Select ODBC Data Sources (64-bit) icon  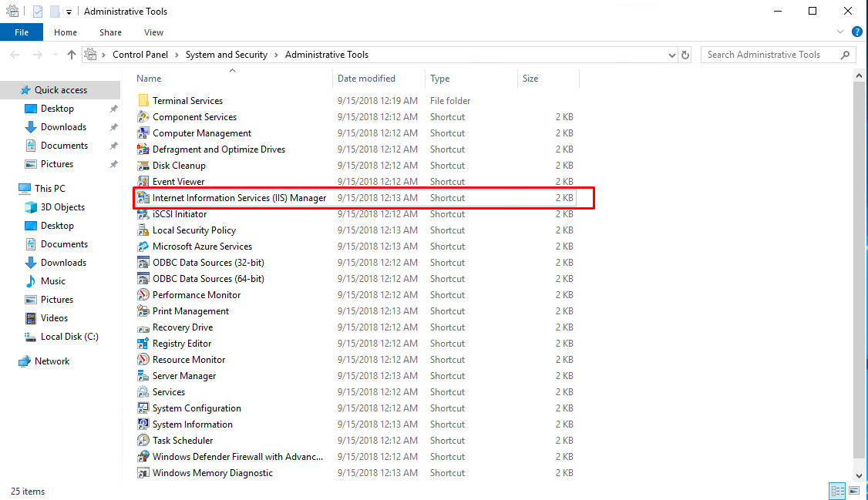(x=143, y=279)
